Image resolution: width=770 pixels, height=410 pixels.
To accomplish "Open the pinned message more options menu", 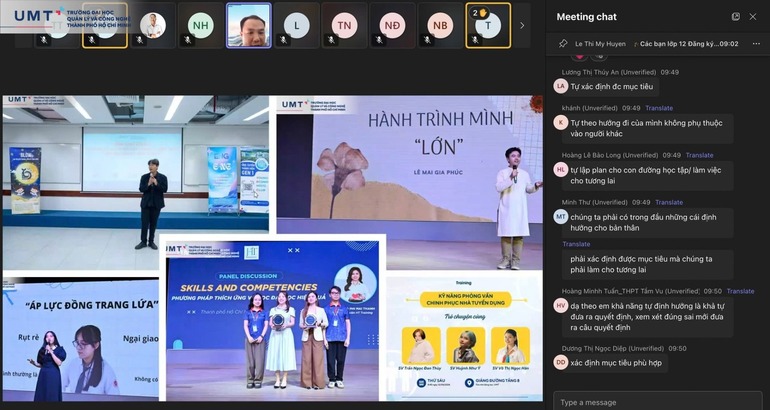I will [x=756, y=44].
